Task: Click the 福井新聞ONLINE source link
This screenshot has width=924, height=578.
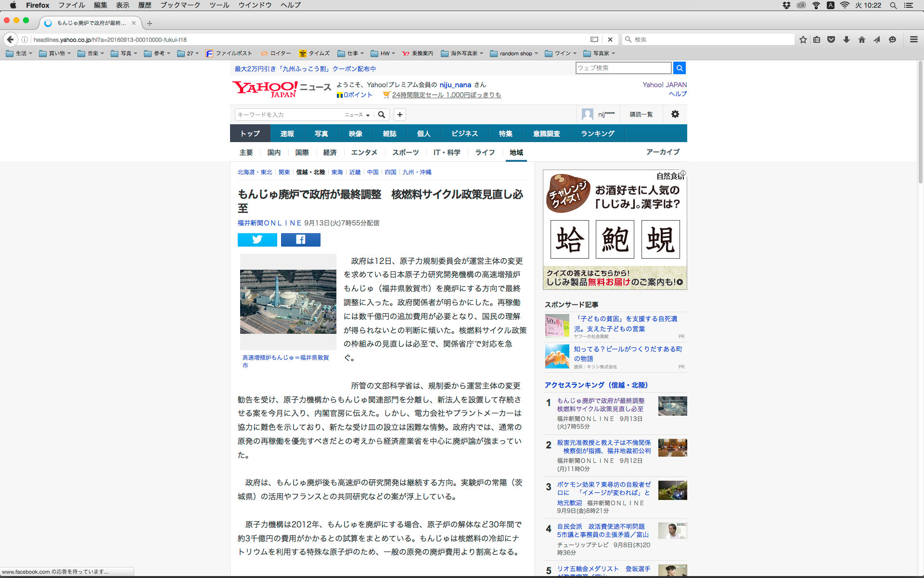Action: click(x=269, y=223)
